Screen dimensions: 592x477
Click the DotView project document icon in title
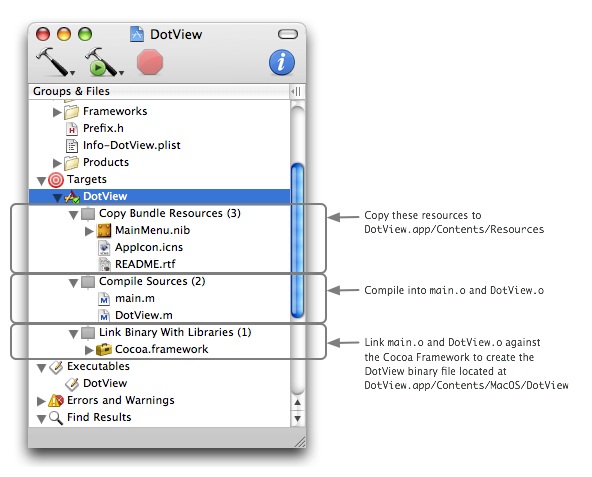[137, 34]
